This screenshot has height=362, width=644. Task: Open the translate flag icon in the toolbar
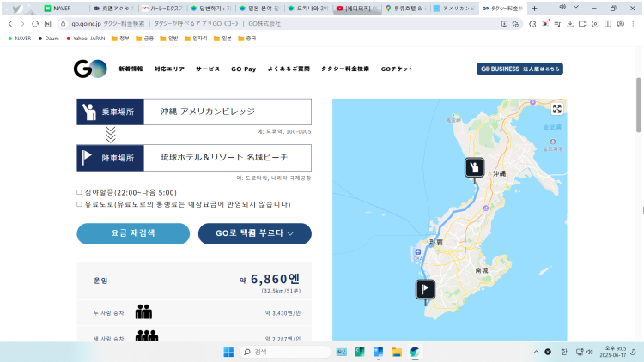point(545,24)
